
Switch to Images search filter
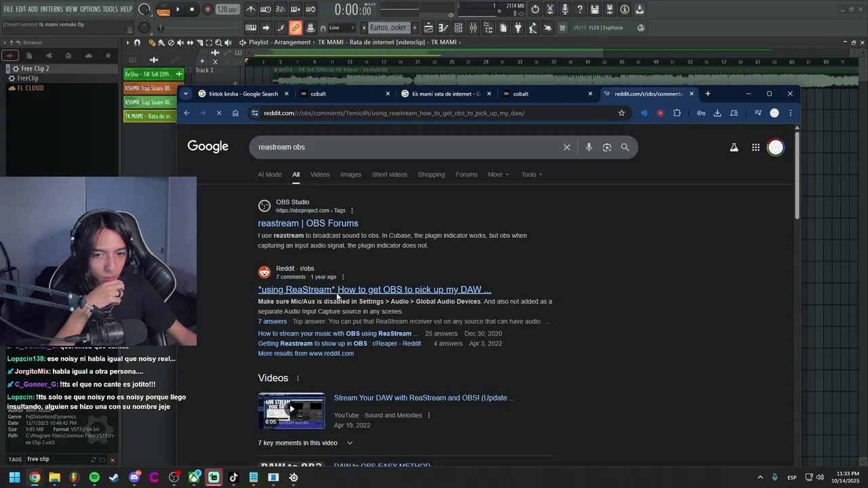tap(351, 174)
